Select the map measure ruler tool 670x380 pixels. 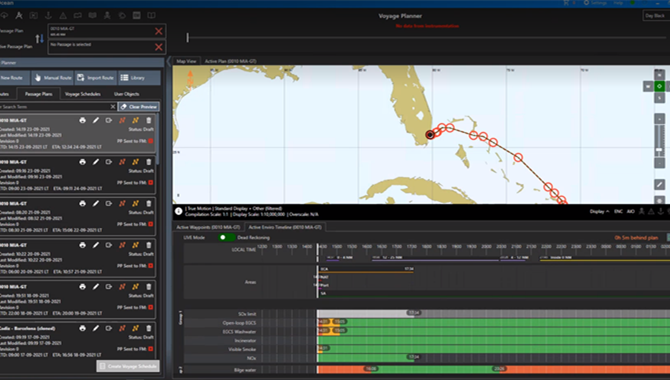click(x=659, y=185)
